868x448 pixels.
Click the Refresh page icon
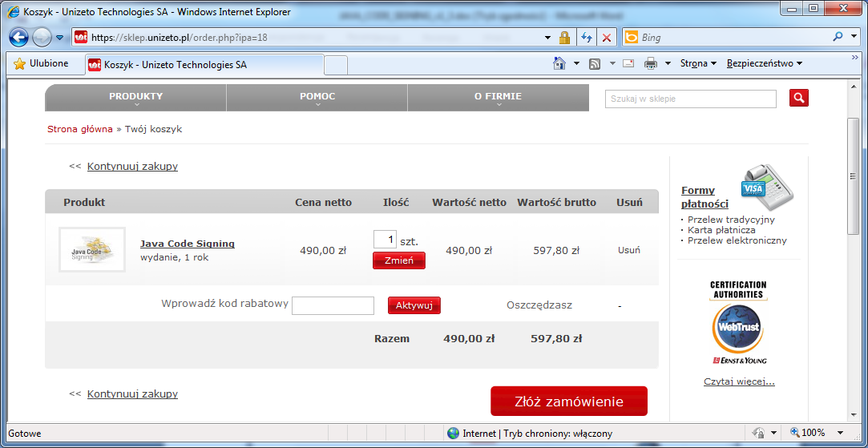pos(586,38)
